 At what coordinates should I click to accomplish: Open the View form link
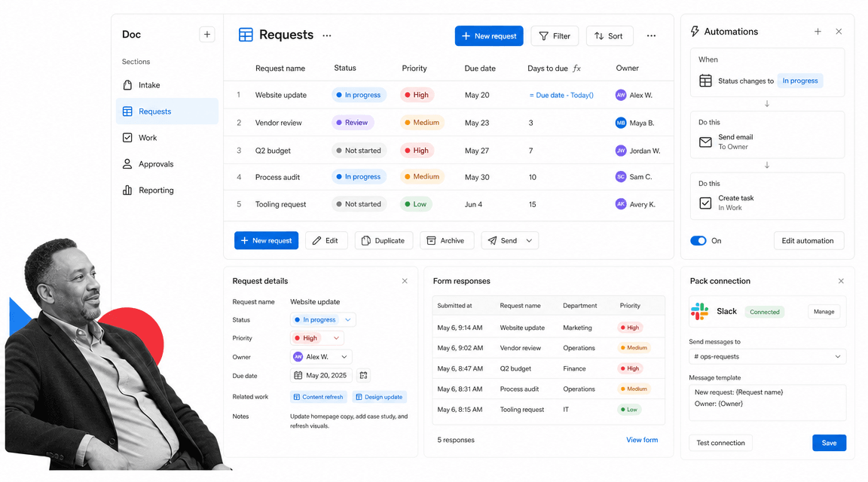[642, 440]
